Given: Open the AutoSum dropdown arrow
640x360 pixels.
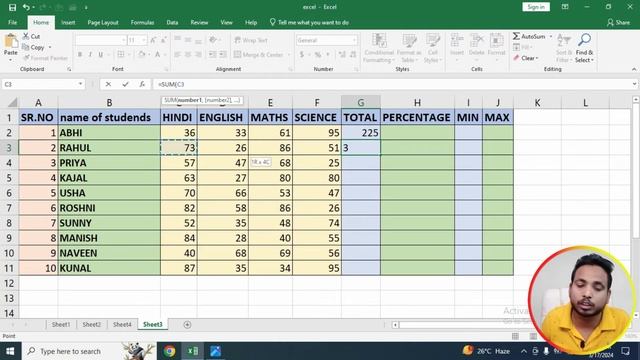Looking at the screenshot, I should pos(551,37).
